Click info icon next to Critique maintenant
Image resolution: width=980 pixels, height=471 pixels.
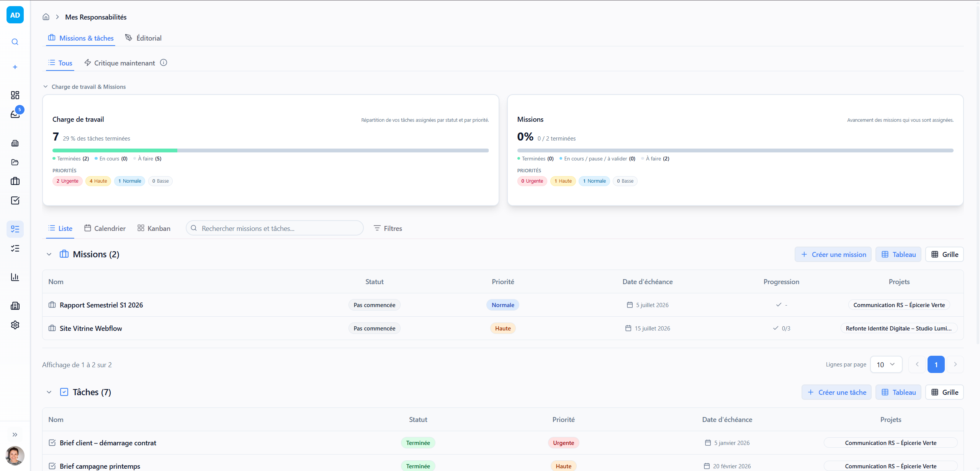point(164,62)
